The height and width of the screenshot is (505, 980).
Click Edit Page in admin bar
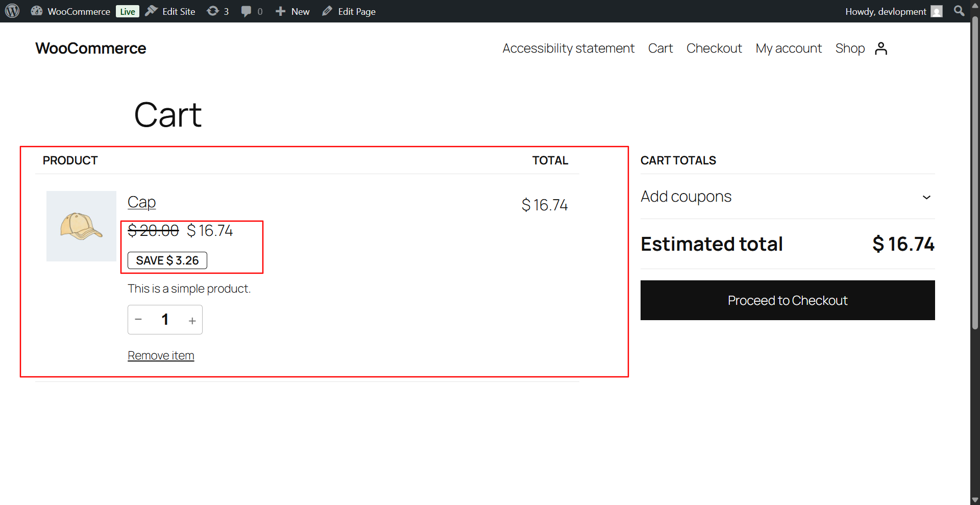tap(349, 11)
